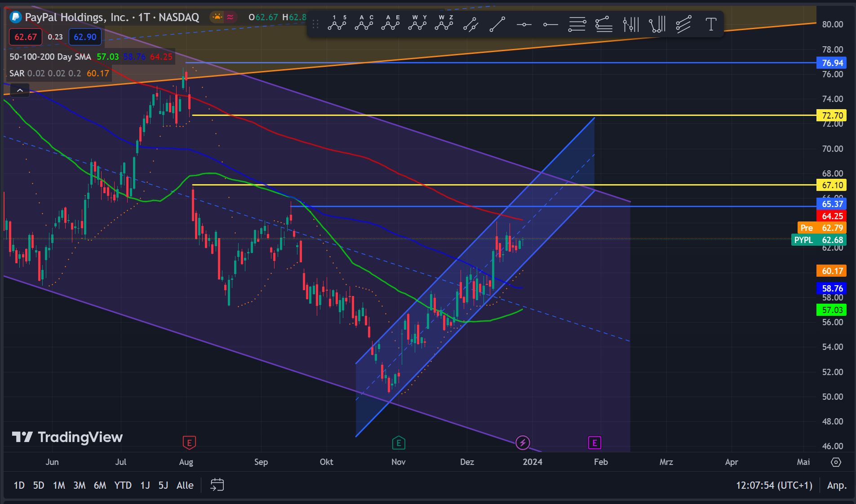The height and width of the screenshot is (504, 856).
Task: Click the 57.03 green SMA price label
Action: pos(832,310)
